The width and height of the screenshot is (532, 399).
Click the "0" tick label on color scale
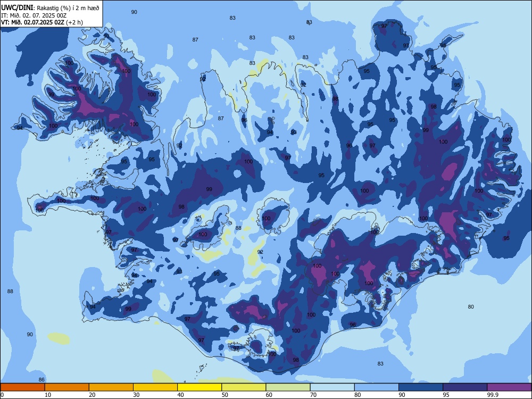click(x=2, y=395)
